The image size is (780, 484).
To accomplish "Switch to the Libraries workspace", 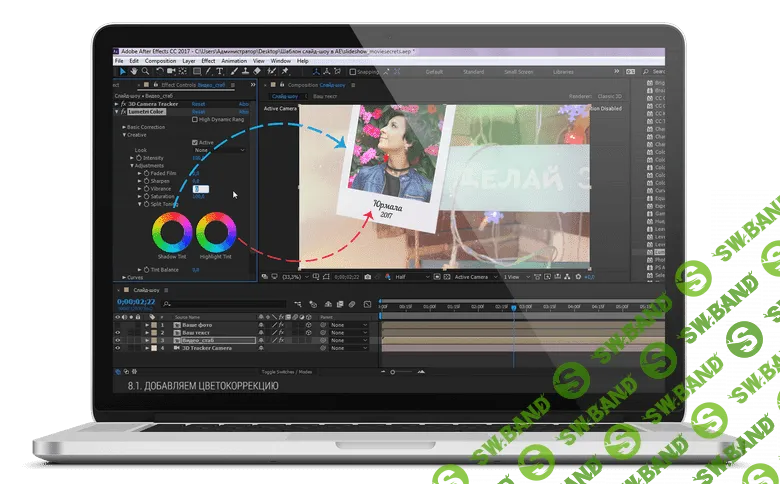I will click(563, 72).
